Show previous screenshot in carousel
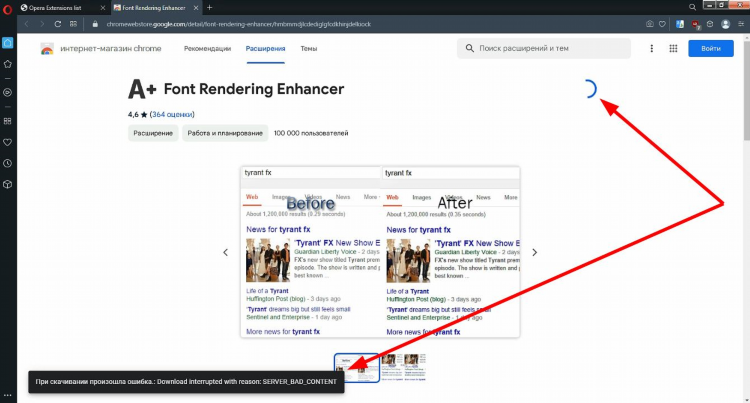Screen dimensions: 750x403 (x=225, y=252)
